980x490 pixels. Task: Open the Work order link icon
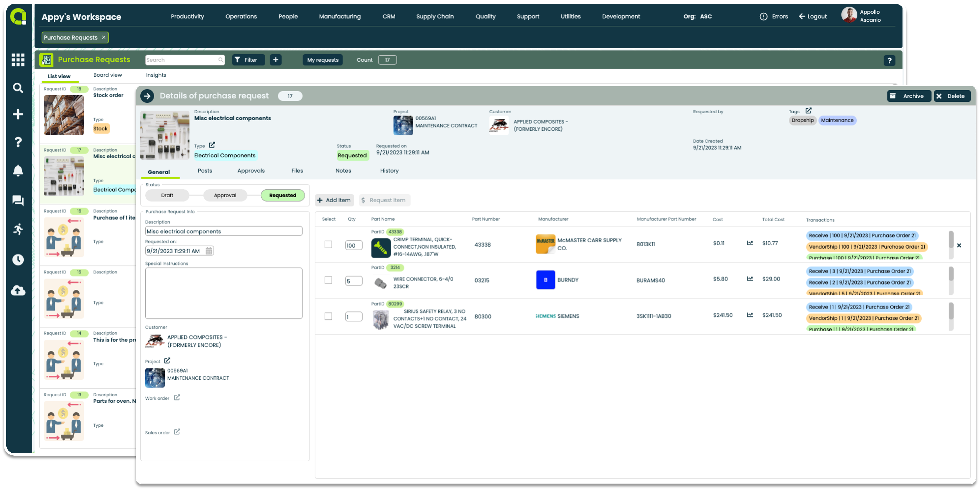pos(177,397)
